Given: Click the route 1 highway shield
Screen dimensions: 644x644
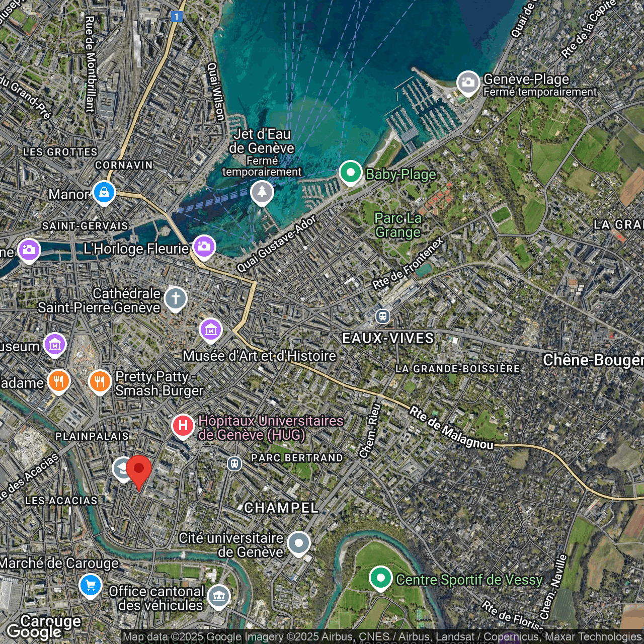Looking at the screenshot, I should point(176,17).
